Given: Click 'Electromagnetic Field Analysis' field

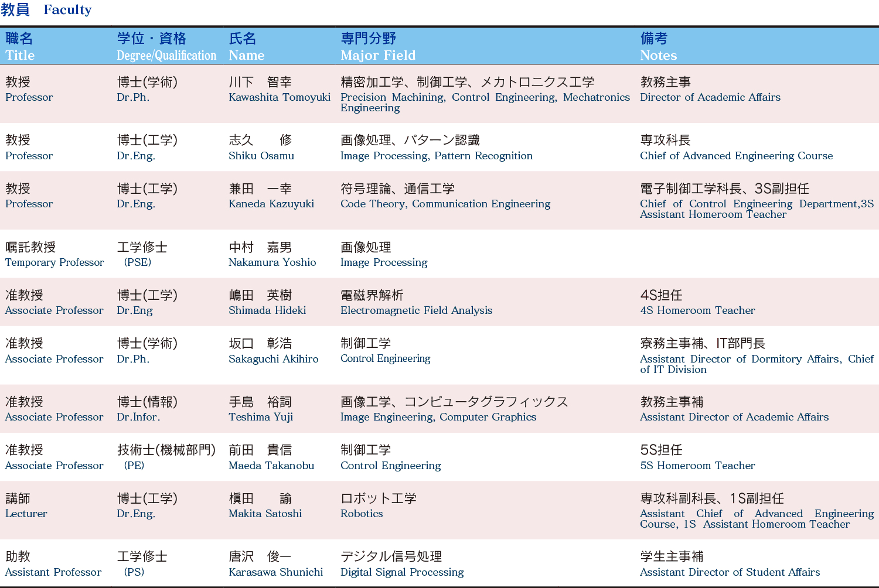Looking at the screenshot, I should (x=416, y=310).
